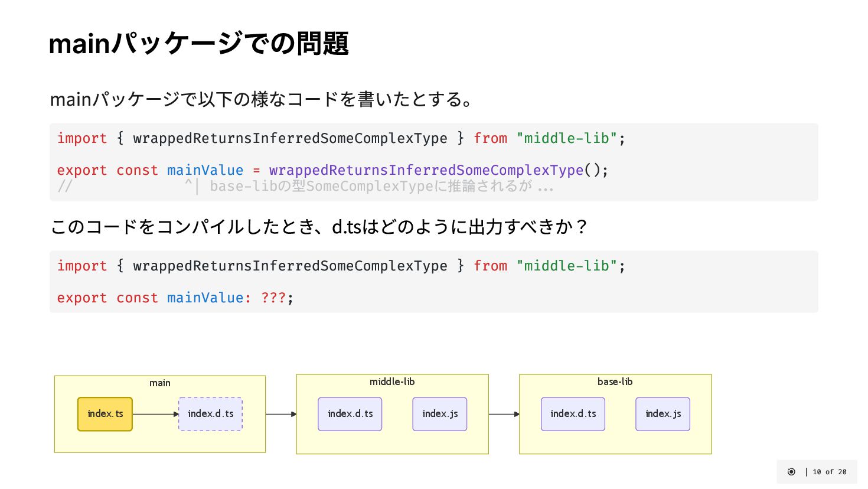The width and height of the screenshot is (868, 489).
Task: Click the "main" package label in diagram
Action: point(159,383)
